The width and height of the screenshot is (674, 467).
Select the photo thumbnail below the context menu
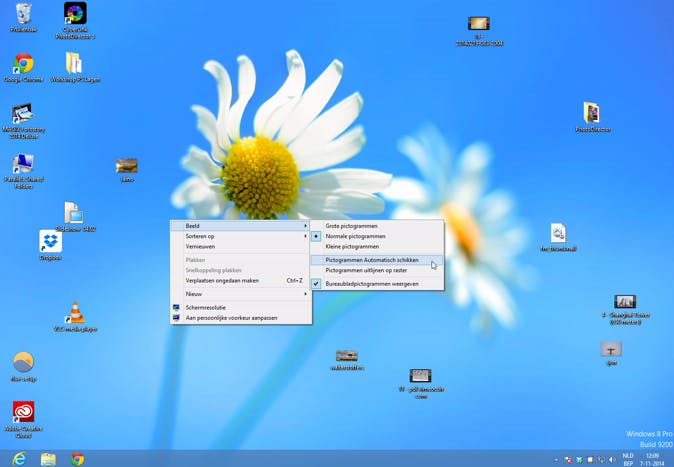pos(347,360)
